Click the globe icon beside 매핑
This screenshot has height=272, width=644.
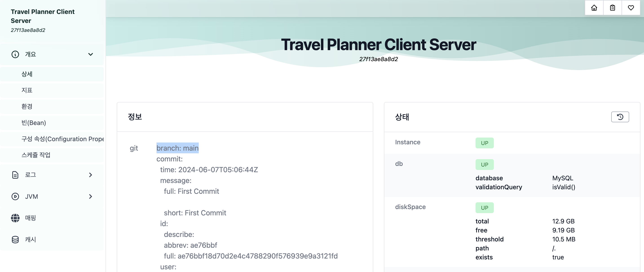tap(15, 218)
